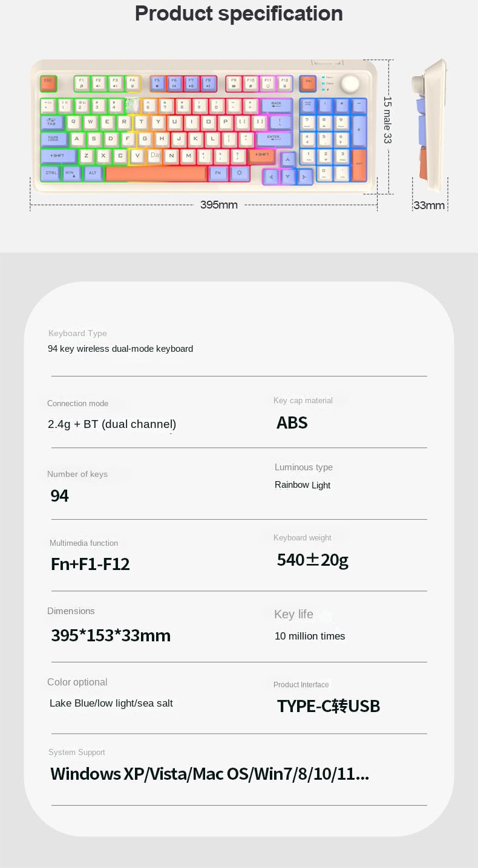Viewport: 478px width, 868px height.
Task: Click the 33mm thickness label
Action: (429, 206)
